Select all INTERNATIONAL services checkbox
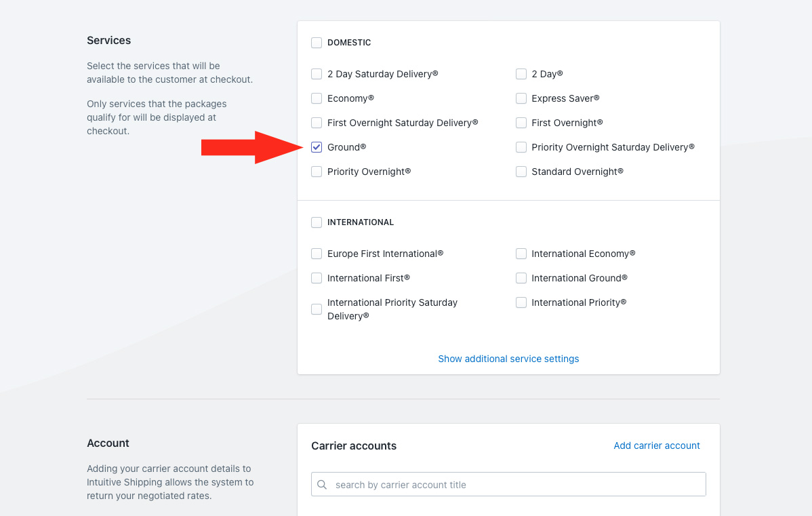This screenshot has height=516, width=812. point(317,222)
